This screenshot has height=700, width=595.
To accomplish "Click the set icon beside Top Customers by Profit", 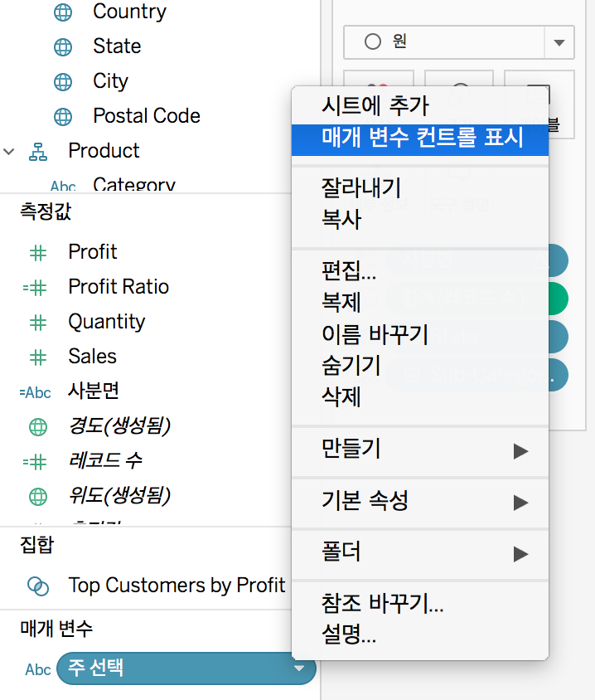I will click(38, 586).
